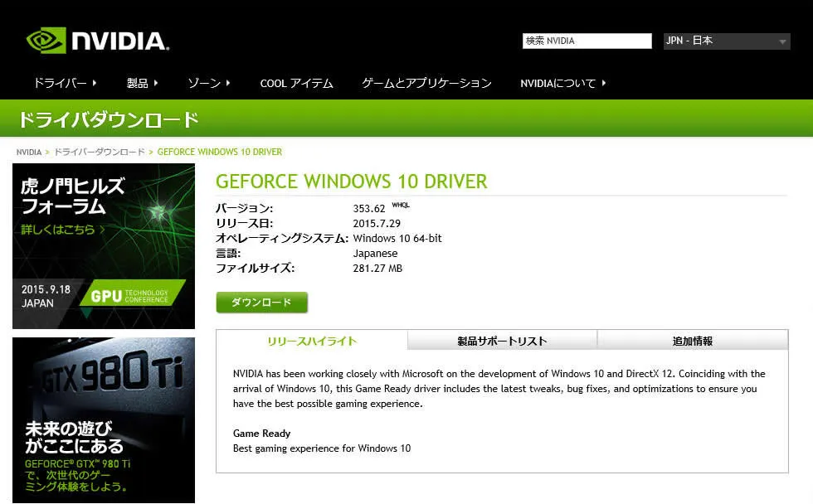813x504 pixels.
Task: Click the WHQL superscript label
Action: 400,205
